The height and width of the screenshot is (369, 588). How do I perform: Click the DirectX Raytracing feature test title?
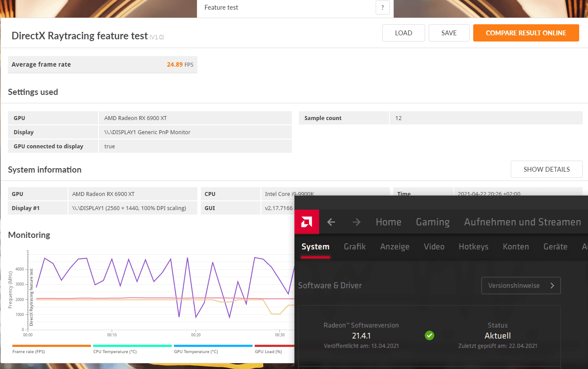tap(79, 36)
